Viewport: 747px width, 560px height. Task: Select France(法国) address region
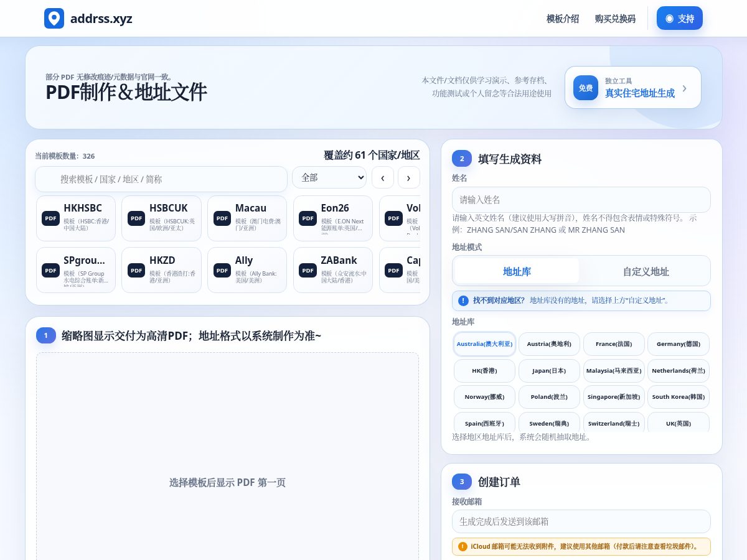click(x=614, y=344)
